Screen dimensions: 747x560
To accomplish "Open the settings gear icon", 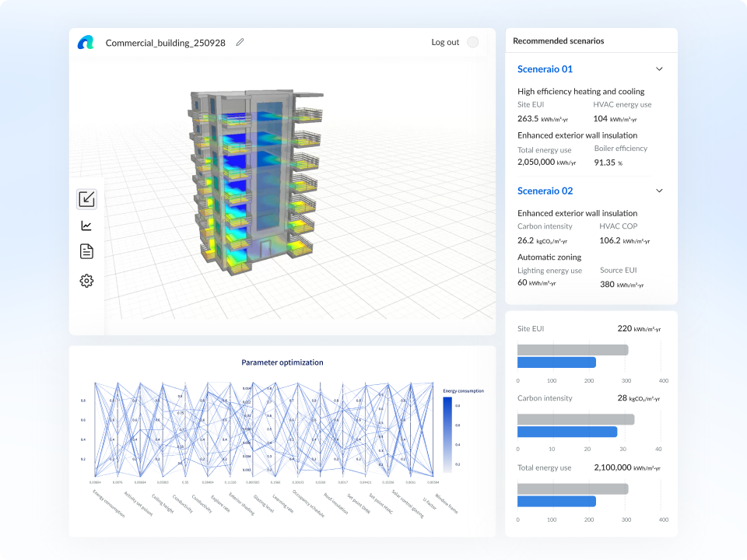I will [x=86, y=281].
